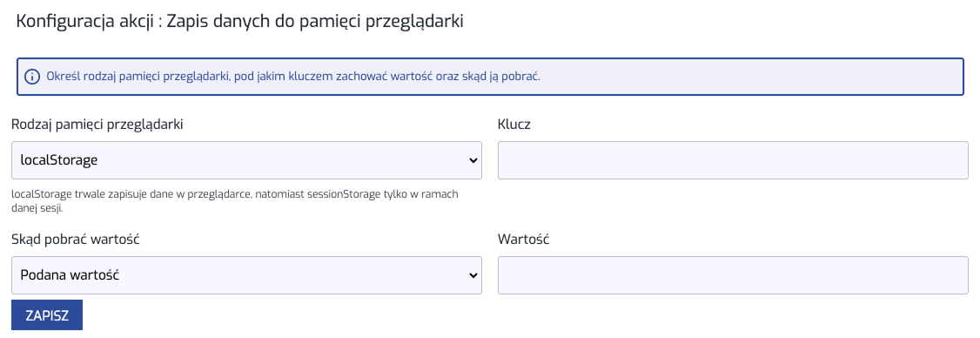The image size is (980, 338).
Task: Select the localStorage value in the select box
Action: point(59,160)
